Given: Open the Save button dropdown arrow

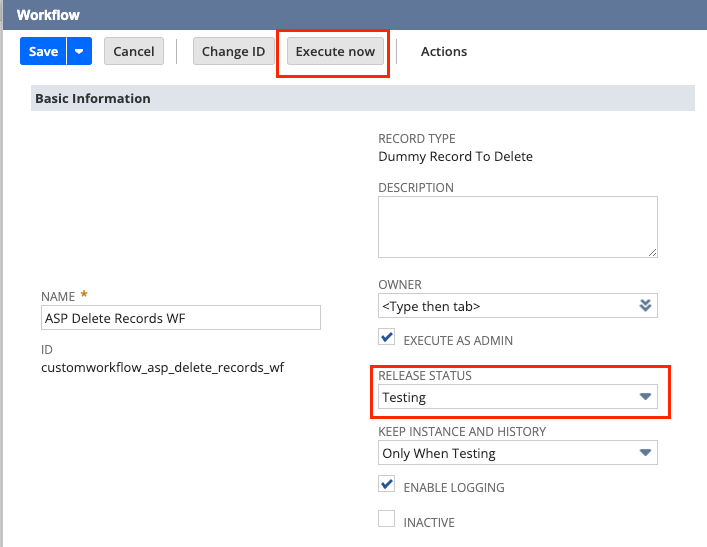Looking at the screenshot, I should pos(79,52).
